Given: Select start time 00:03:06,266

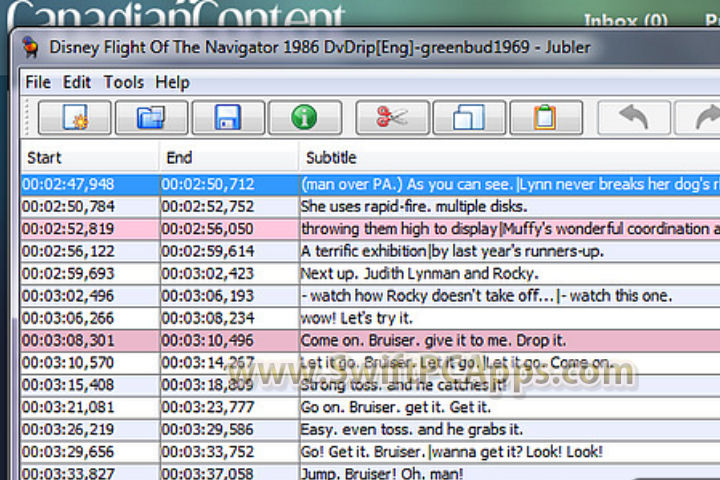Looking at the screenshot, I should (x=68, y=318).
